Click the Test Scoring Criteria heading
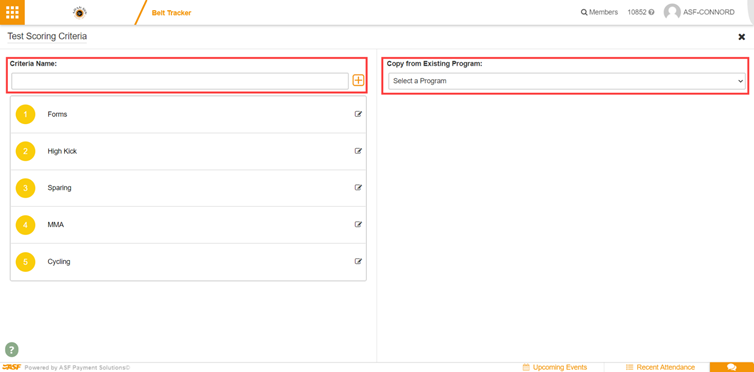 pos(47,36)
